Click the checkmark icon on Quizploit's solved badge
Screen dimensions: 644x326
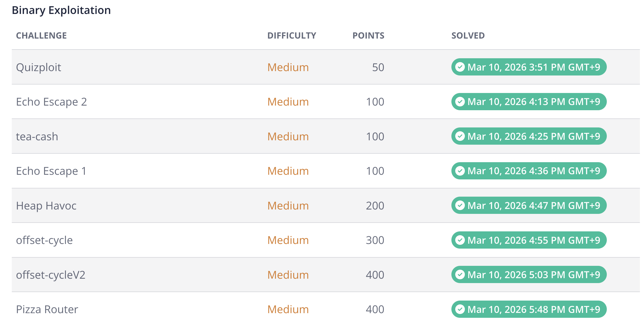click(460, 67)
